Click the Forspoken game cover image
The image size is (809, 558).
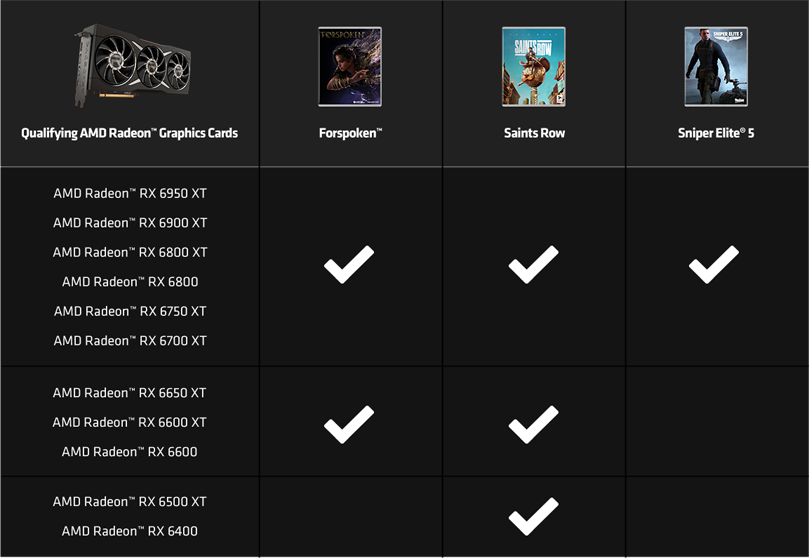pyautogui.click(x=350, y=67)
